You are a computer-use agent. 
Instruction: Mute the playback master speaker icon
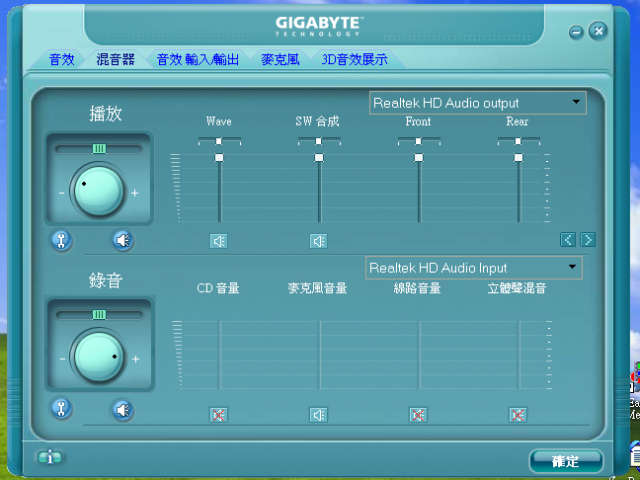pos(123,240)
